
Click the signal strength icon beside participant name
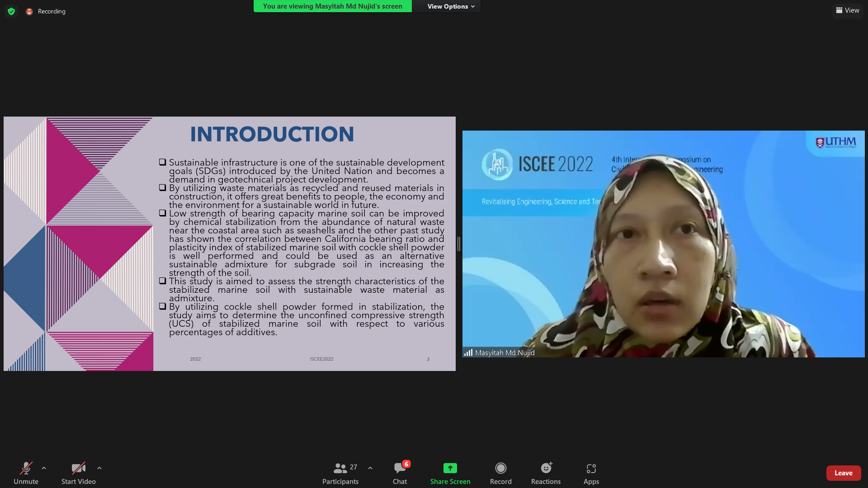click(468, 352)
